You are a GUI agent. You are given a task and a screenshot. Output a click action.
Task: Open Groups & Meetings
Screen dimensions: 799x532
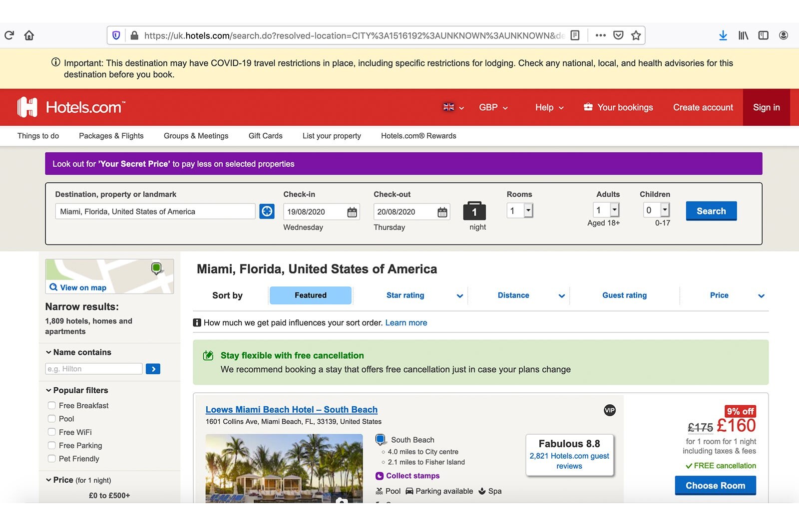(196, 136)
